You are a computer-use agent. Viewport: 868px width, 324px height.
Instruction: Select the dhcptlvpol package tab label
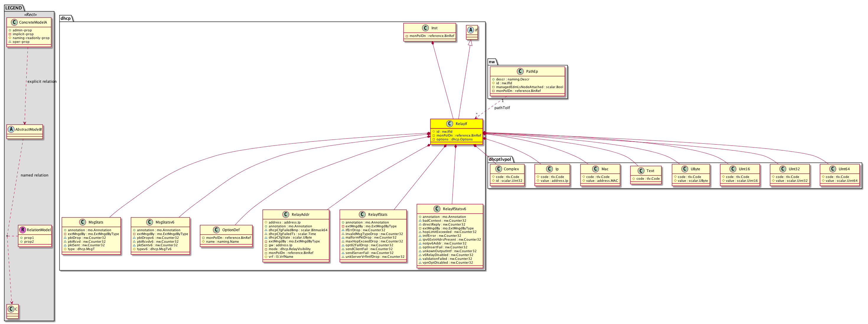(500, 159)
